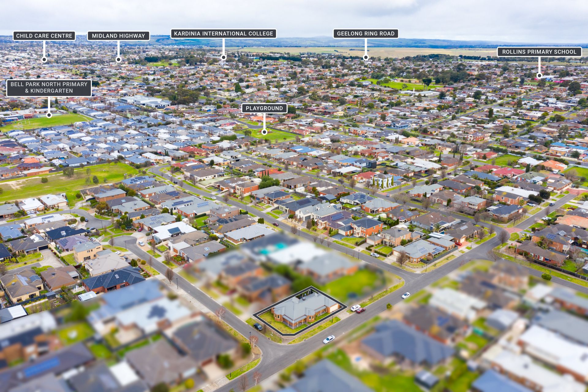The height and width of the screenshot is (392, 588).
Task: Click the Bell Park North Primary & Kindergarten label
Action: (x=49, y=88)
